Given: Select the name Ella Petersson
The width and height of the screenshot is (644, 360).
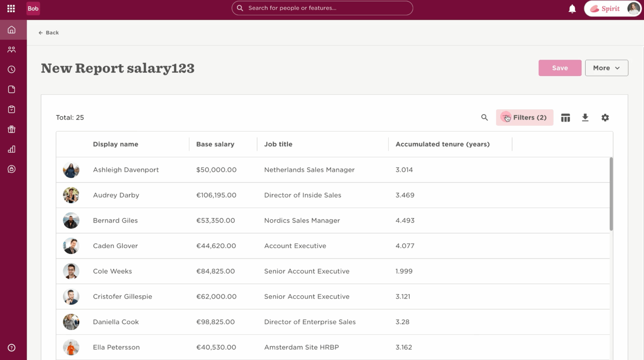Looking at the screenshot, I should click(x=116, y=347).
